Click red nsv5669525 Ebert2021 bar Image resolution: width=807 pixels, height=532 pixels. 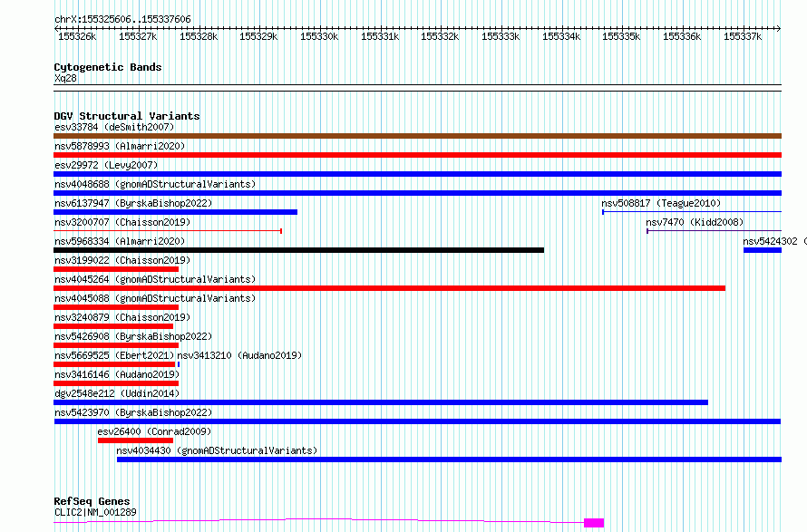[114, 364]
